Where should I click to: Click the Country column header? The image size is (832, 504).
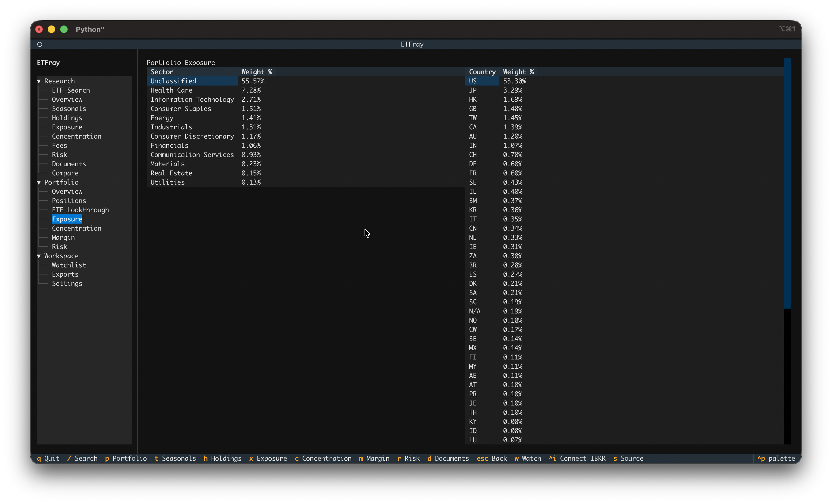(482, 72)
